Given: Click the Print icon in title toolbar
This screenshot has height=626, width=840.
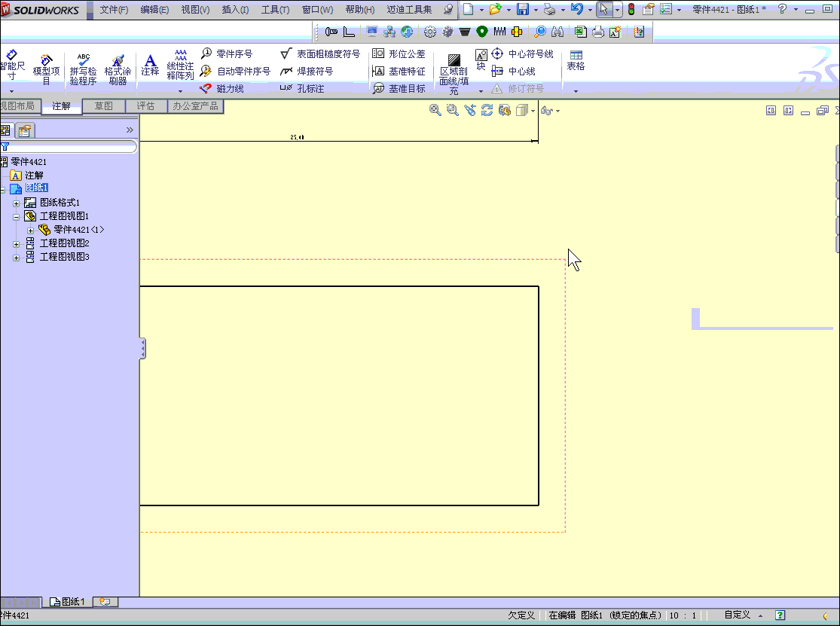Looking at the screenshot, I should point(549,9).
